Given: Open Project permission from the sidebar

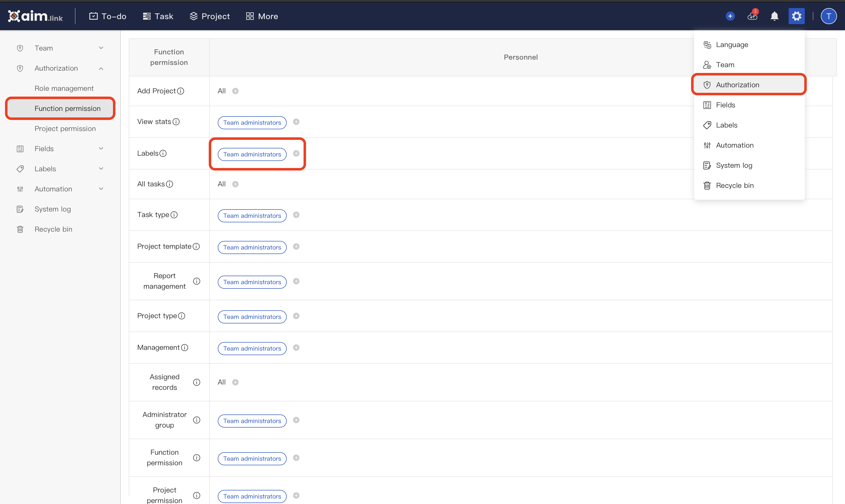Looking at the screenshot, I should click(65, 128).
